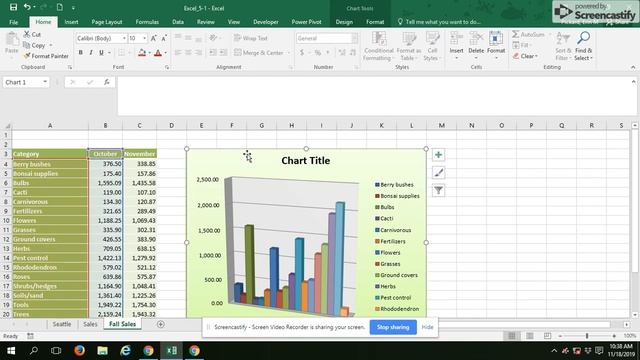Screen dimensions: 640x360
Task: Open the chart Format tab
Action: click(x=375, y=22)
